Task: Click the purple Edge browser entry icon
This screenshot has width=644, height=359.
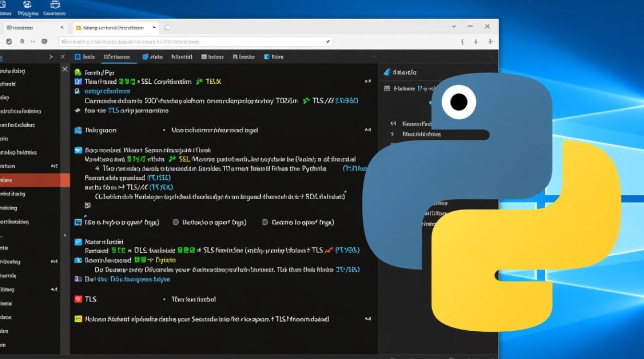Action: coord(78,279)
